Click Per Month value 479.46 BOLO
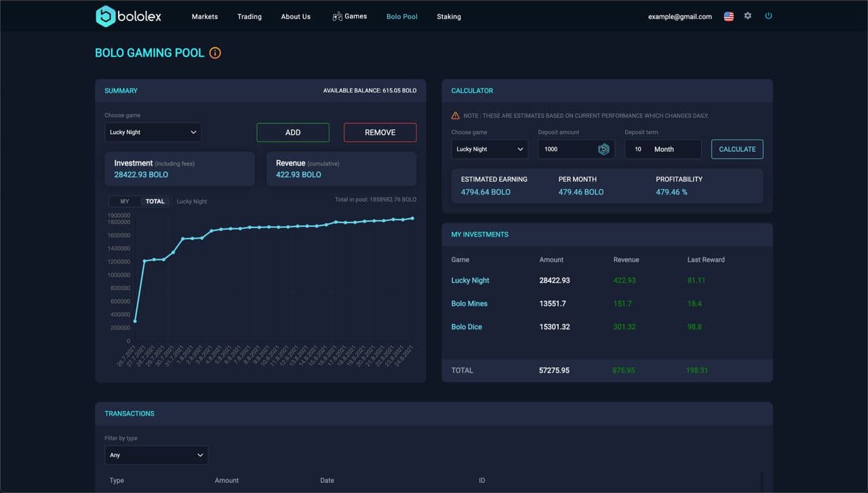The height and width of the screenshot is (493, 868). pos(581,192)
